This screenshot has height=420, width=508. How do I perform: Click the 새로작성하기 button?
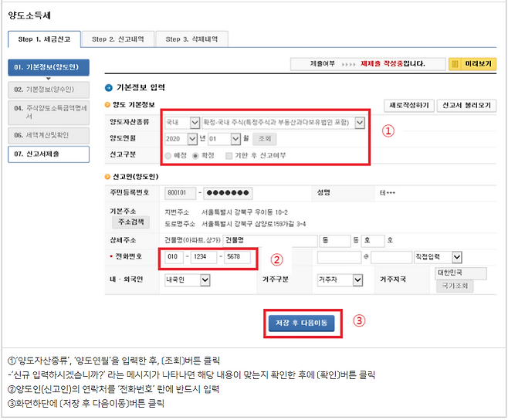[407, 105]
